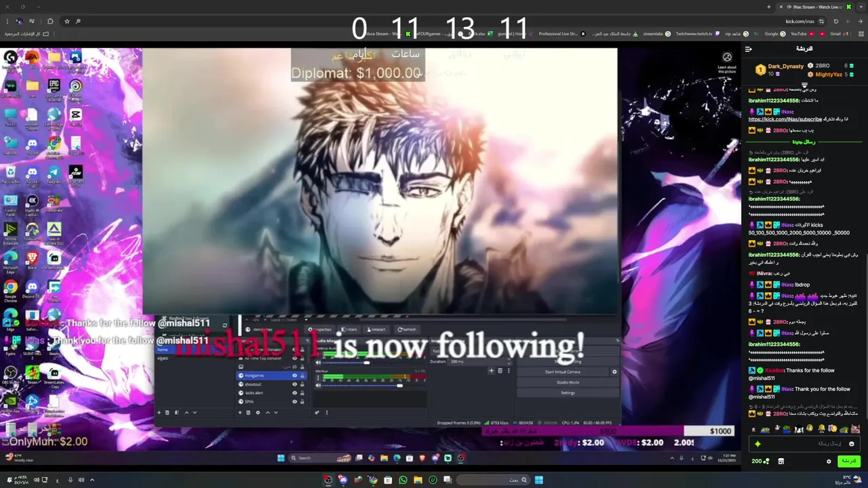Open audio mixer three-dot menu in OBS

click(326, 412)
